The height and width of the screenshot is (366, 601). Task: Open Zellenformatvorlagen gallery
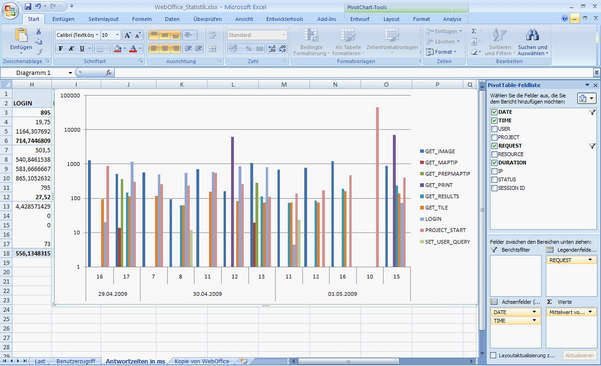click(392, 40)
